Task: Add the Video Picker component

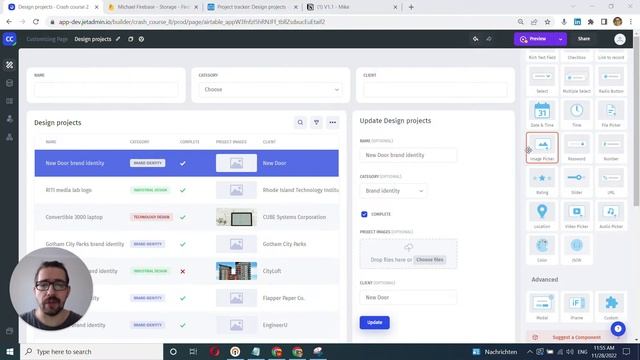Action: click(x=576, y=216)
